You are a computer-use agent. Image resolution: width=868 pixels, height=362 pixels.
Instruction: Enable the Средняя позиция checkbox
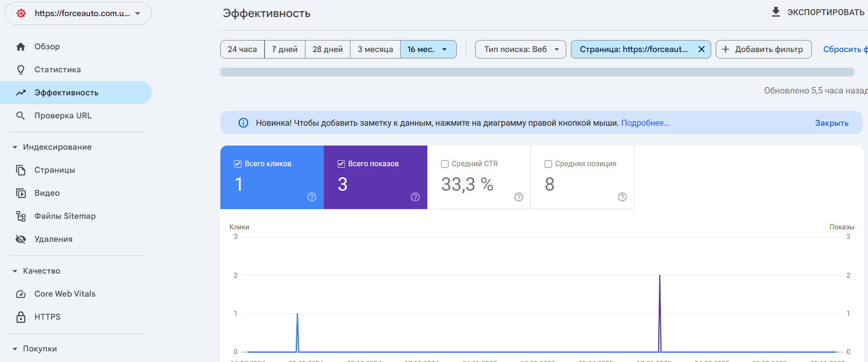pos(548,164)
